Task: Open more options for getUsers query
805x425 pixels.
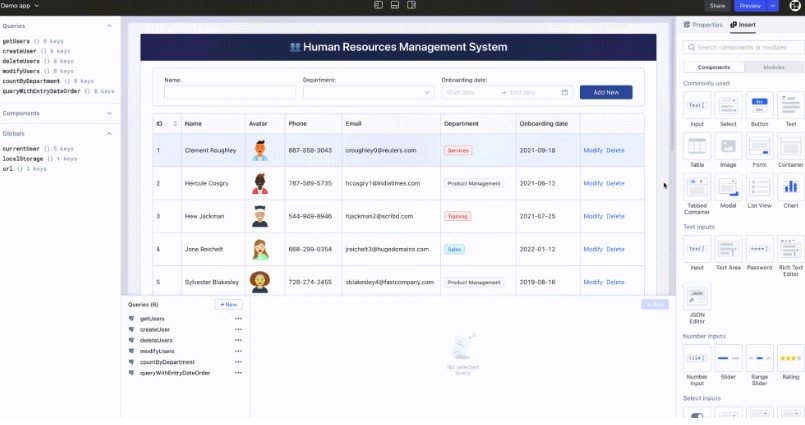Action: pyautogui.click(x=238, y=319)
